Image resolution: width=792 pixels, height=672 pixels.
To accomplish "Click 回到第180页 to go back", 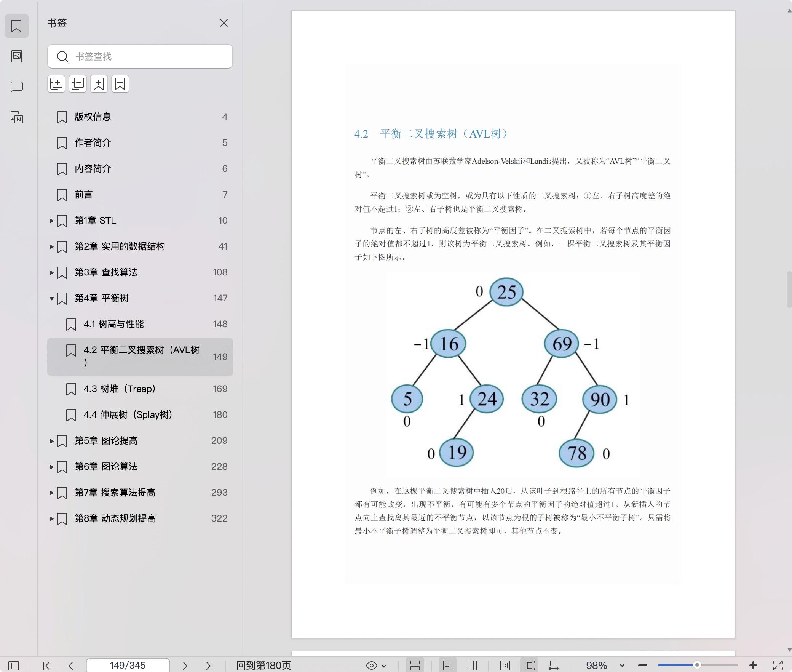I will pos(263,666).
